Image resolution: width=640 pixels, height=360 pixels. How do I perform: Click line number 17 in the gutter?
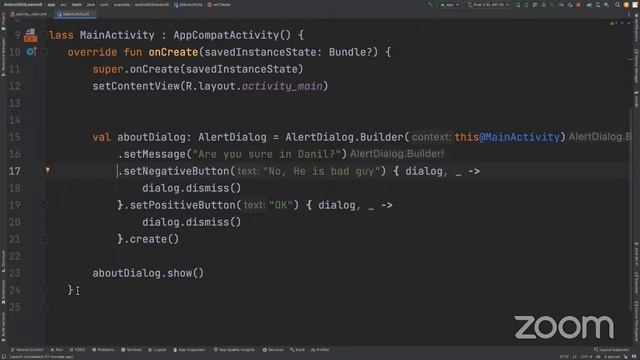click(x=14, y=171)
